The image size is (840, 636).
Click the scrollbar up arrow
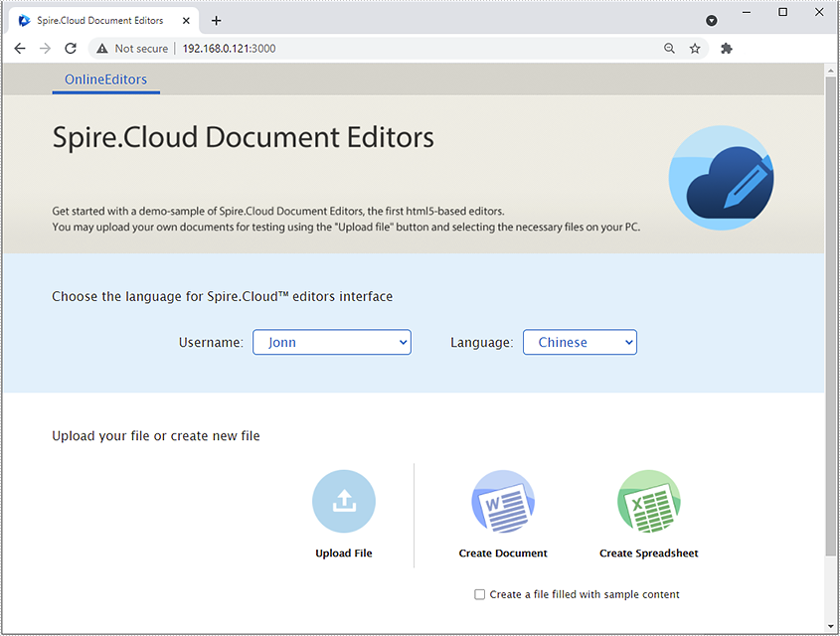(830, 71)
